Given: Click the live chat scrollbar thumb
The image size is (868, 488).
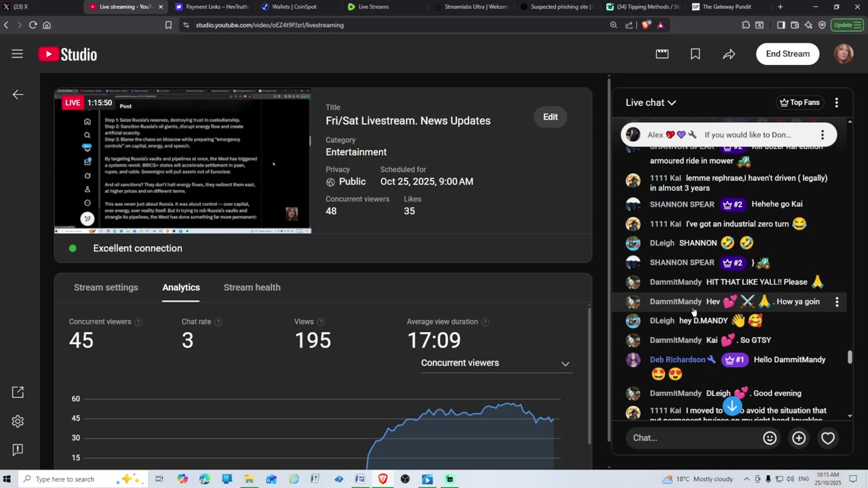Looking at the screenshot, I should click(x=850, y=357).
